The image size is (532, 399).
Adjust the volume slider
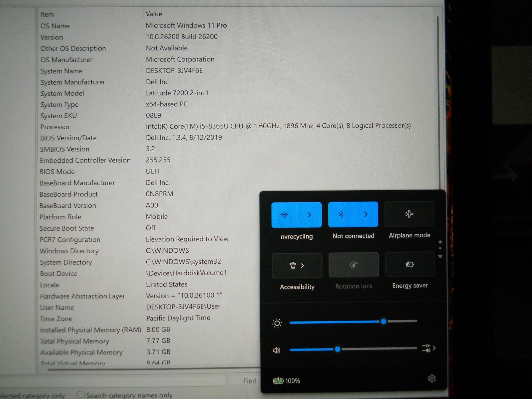coord(353,349)
